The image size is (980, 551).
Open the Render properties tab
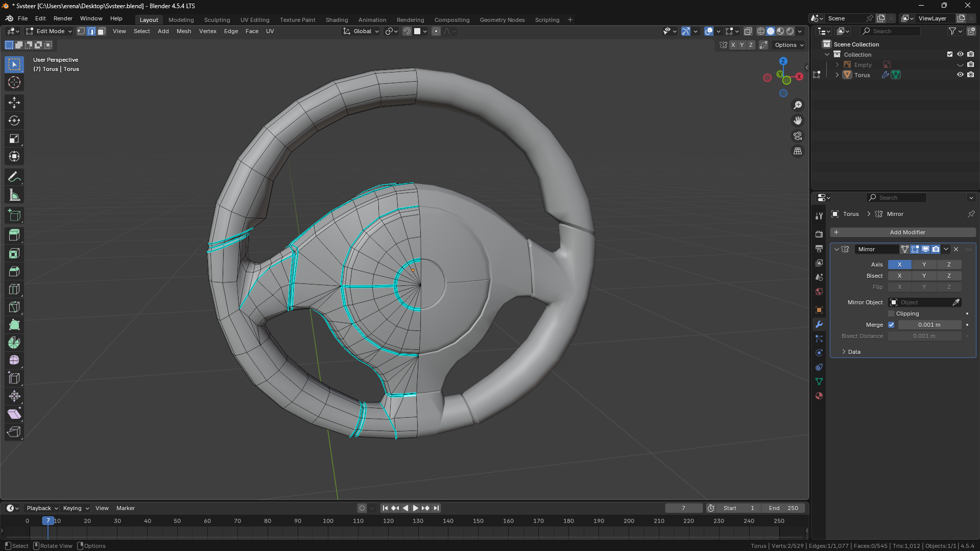pos(819,234)
